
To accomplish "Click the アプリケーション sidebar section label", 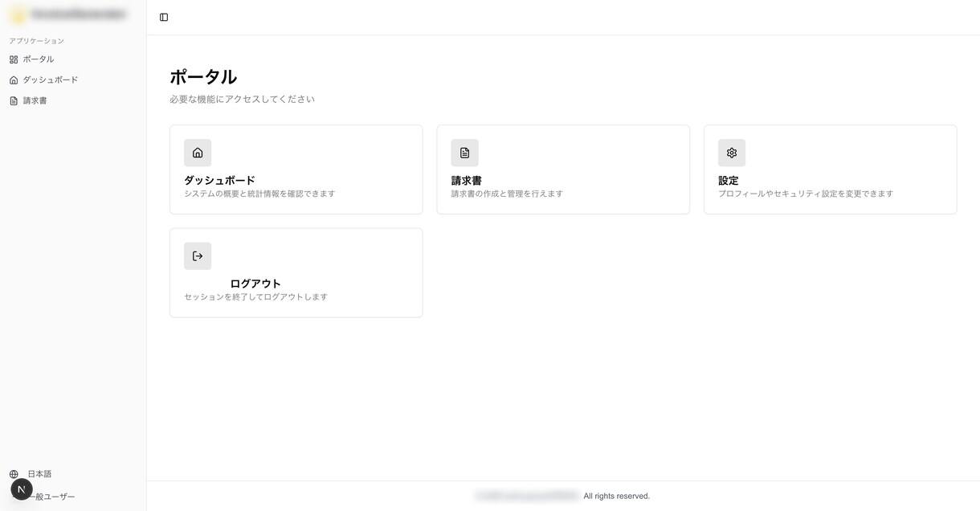I will [x=37, y=41].
